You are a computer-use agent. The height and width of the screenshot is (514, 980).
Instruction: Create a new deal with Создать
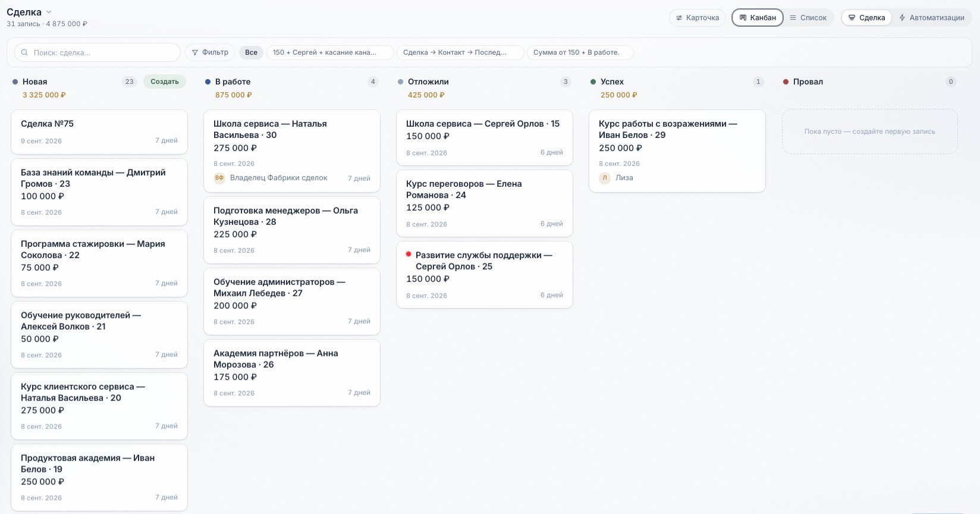click(x=165, y=82)
